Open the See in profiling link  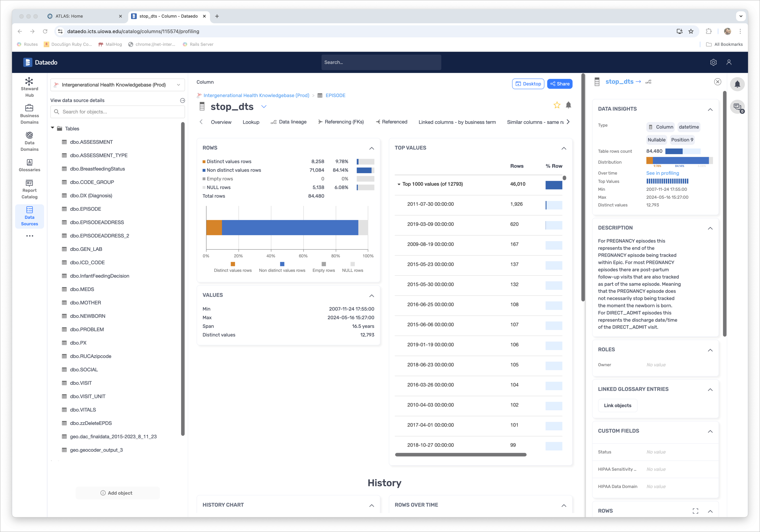click(662, 173)
